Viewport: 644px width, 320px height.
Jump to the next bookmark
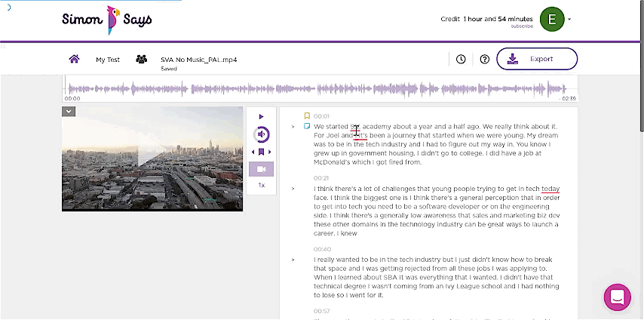tap(270, 152)
